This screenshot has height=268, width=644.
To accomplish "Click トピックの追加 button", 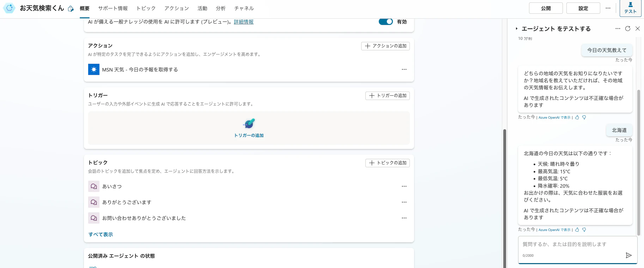I will point(388,163).
